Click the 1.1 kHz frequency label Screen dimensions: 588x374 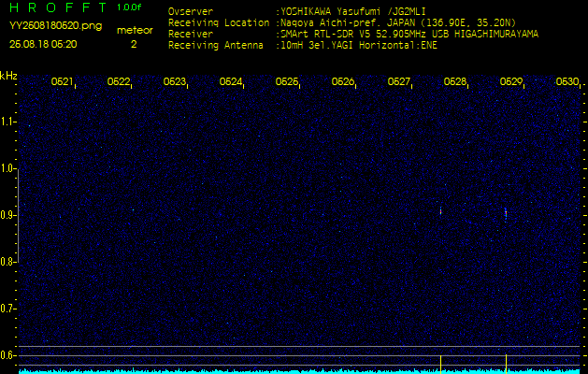7,122
